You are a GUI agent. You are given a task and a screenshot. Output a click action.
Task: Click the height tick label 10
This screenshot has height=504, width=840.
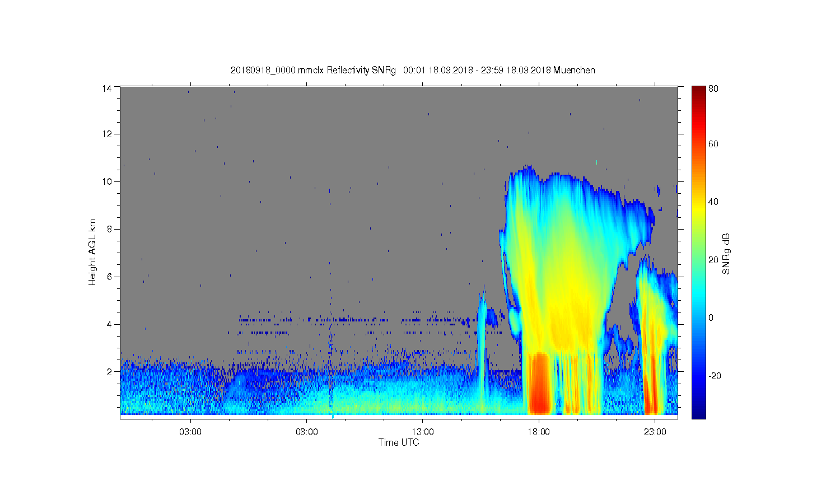[108, 181]
